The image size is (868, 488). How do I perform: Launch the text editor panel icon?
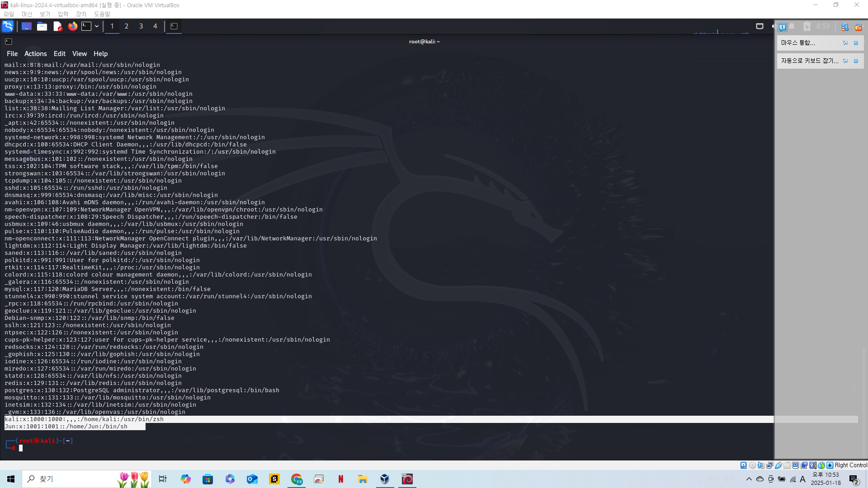tap(57, 26)
